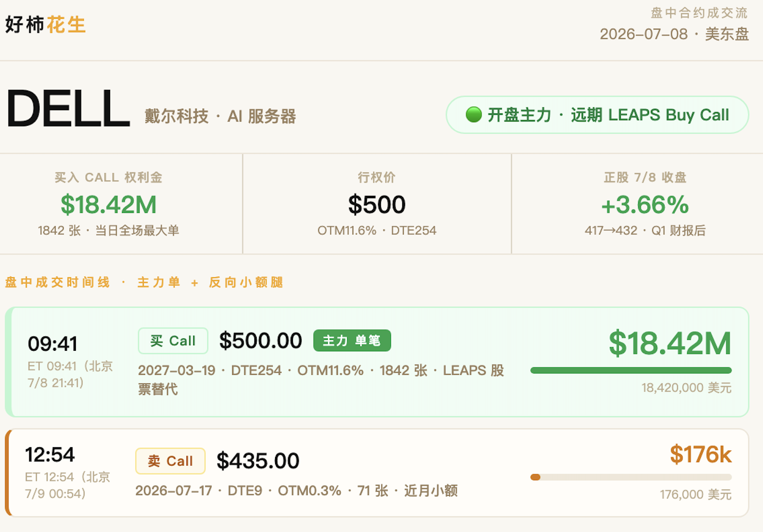Click the 盘中合约成交流 header label
The image size is (763, 532).
(x=699, y=13)
